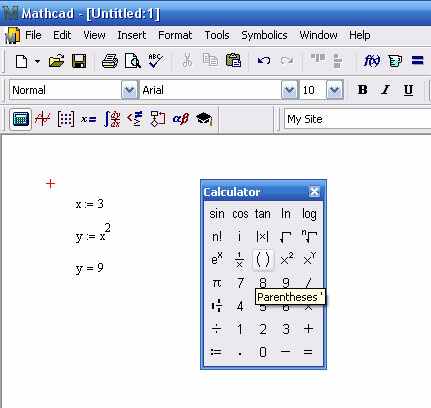
Task: Open the Greek symbols toolbar
Action: 181,119
